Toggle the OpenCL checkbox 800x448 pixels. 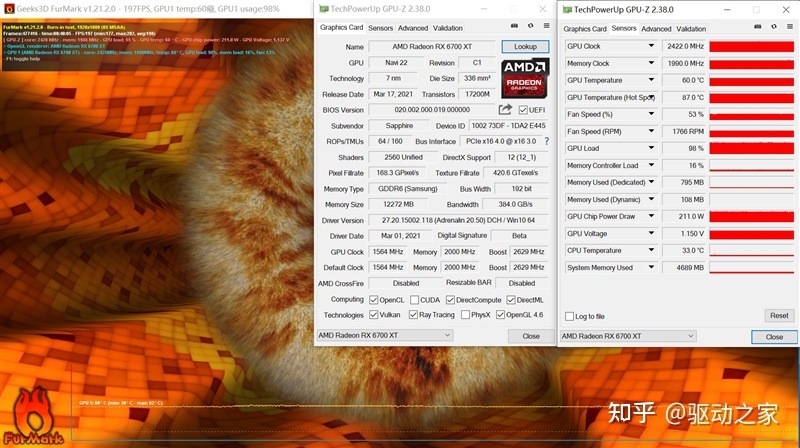coord(373,300)
